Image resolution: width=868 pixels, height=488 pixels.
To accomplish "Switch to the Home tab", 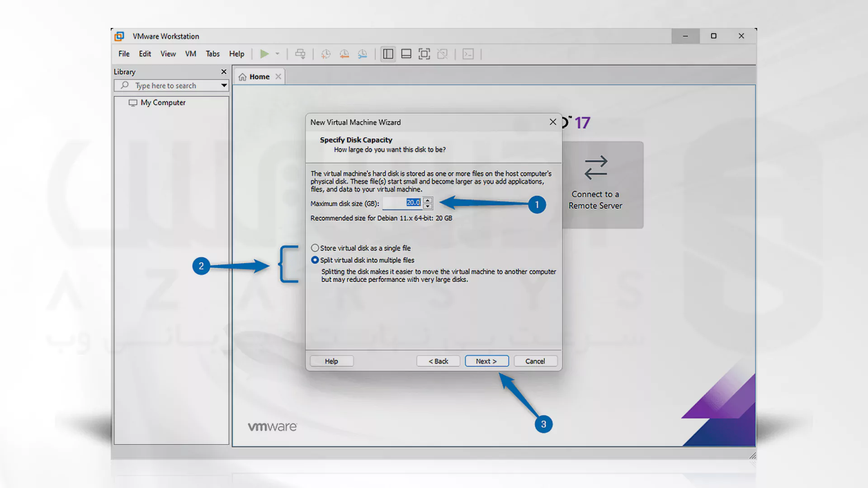I will [259, 77].
